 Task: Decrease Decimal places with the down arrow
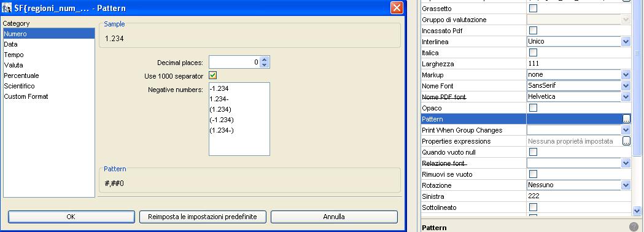click(265, 65)
